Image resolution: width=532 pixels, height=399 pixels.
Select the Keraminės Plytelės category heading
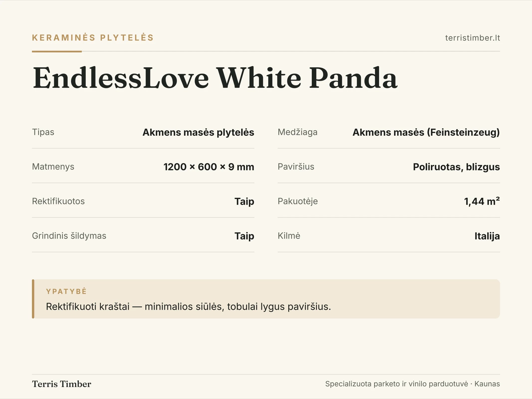(x=93, y=38)
